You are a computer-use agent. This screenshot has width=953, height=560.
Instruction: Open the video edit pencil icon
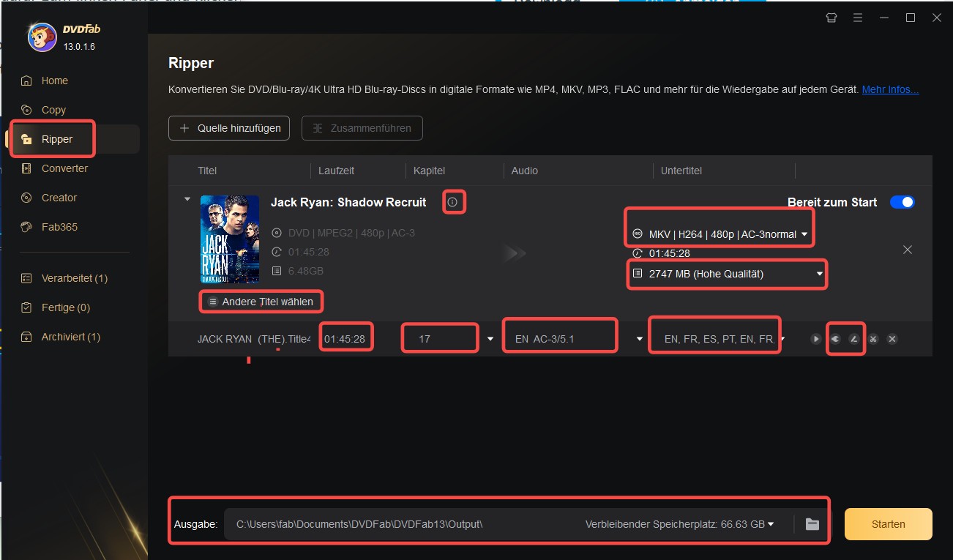coord(853,339)
